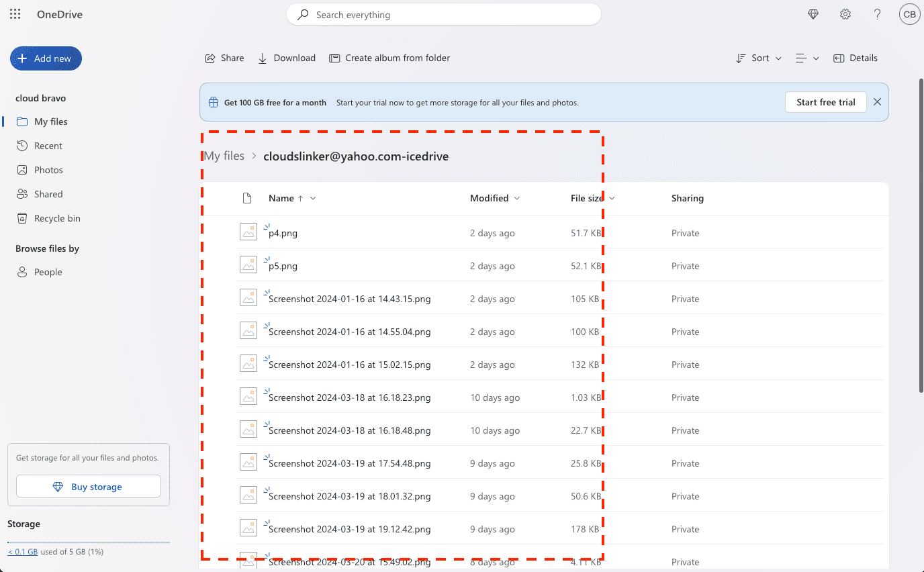Click the 178 KB file size cell

pos(586,529)
